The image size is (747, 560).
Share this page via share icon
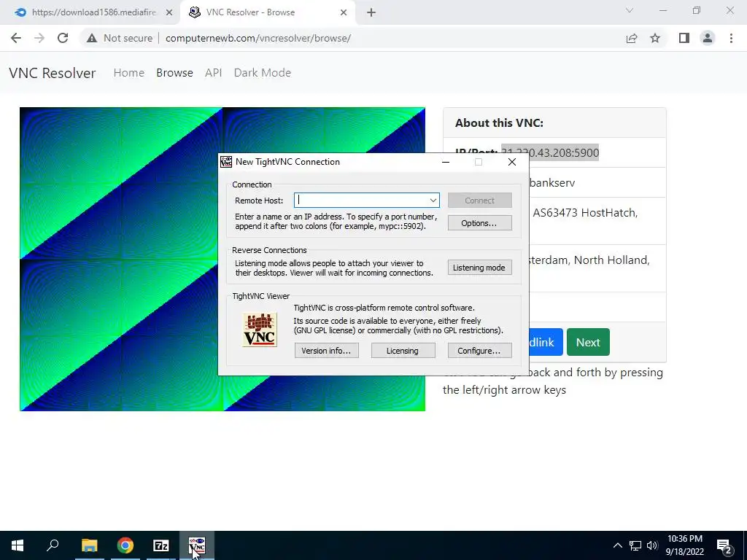pyautogui.click(x=632, y=38)
